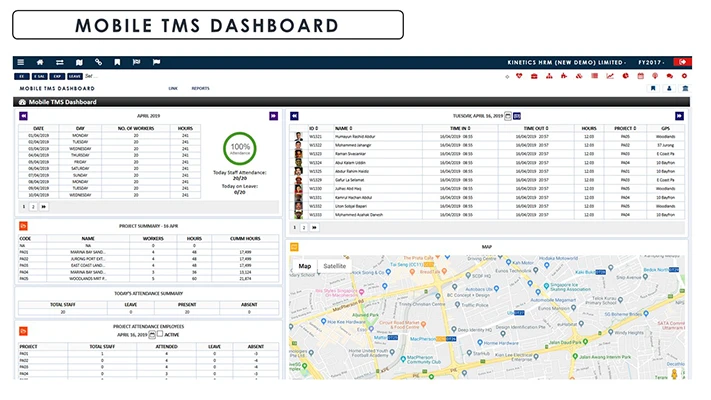711x400 pixels.
Task: Switch map to Satellite view
Action: click(335, 266)
